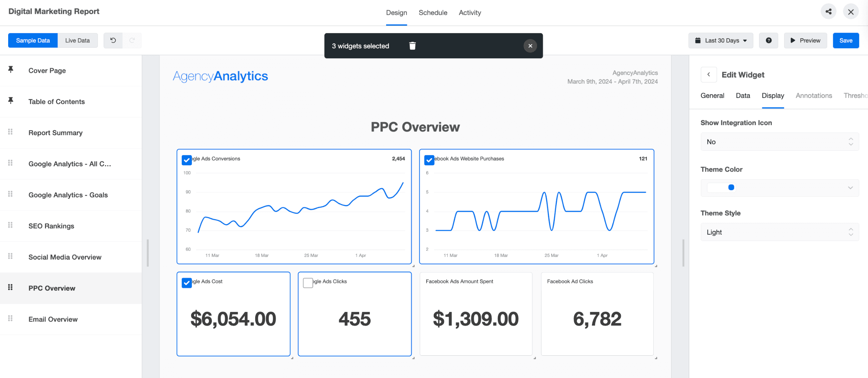Click the Save button
868x378 pixels.
coord(846,40)
